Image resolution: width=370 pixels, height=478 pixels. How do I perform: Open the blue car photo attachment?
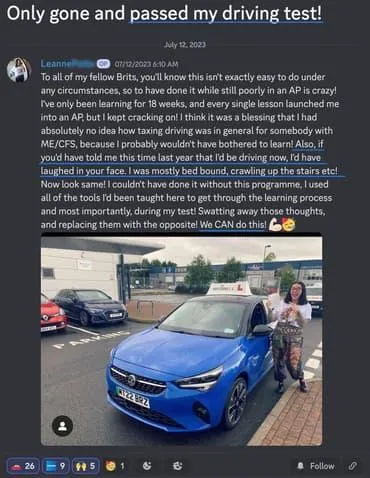(x=181, y=341)
